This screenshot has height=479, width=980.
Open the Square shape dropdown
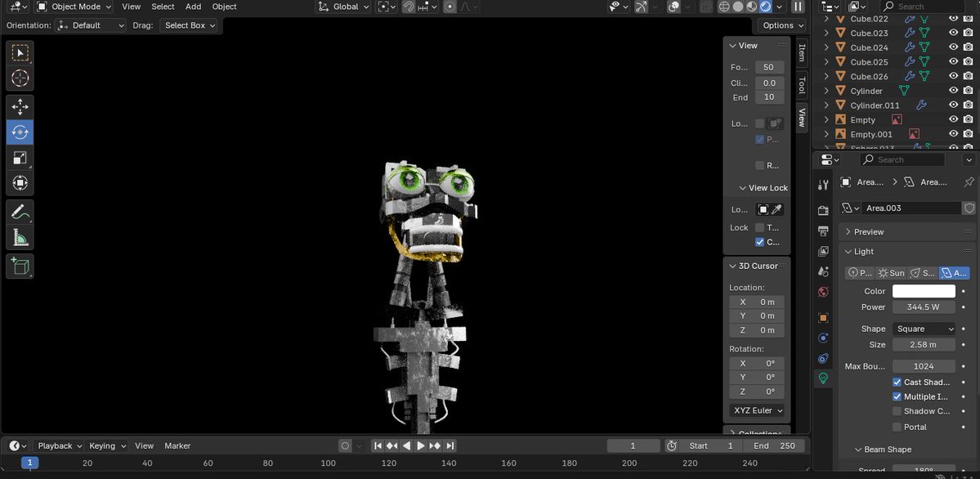pos(924,329)
